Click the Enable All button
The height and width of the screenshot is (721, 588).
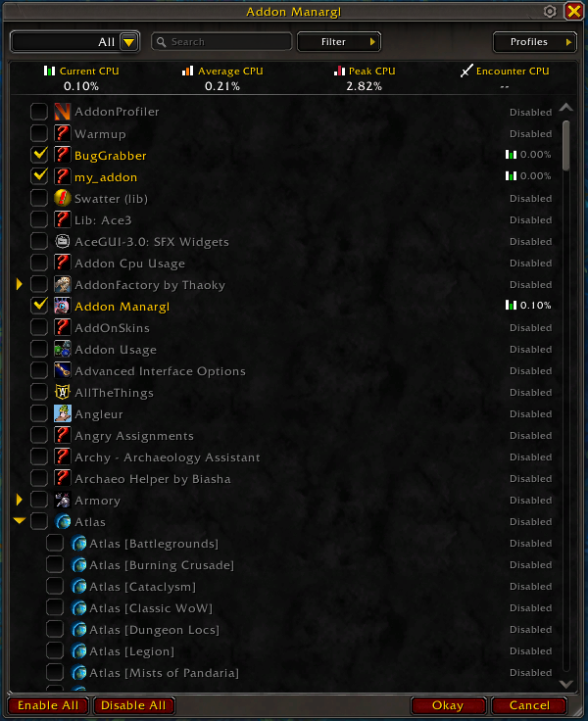[x=48, y=705]
